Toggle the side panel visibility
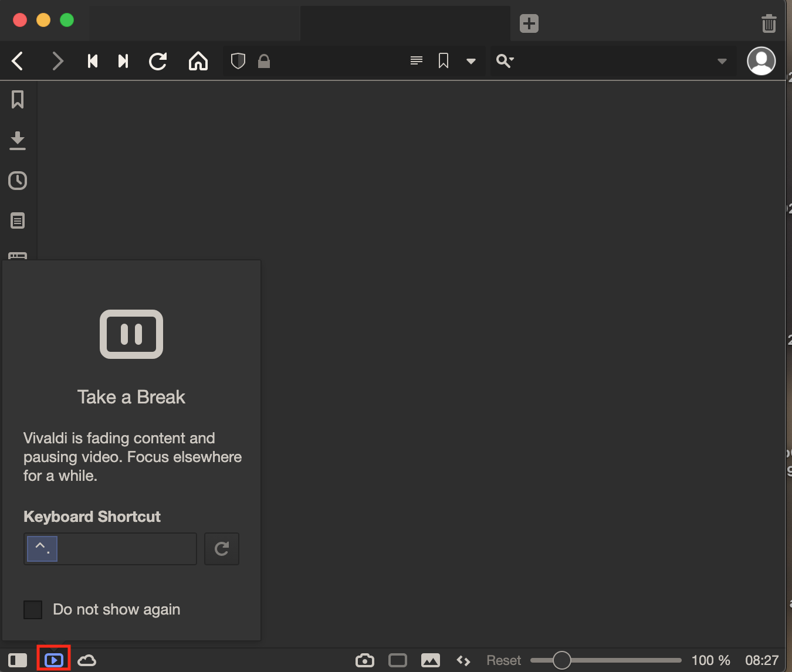 point(18,660)
